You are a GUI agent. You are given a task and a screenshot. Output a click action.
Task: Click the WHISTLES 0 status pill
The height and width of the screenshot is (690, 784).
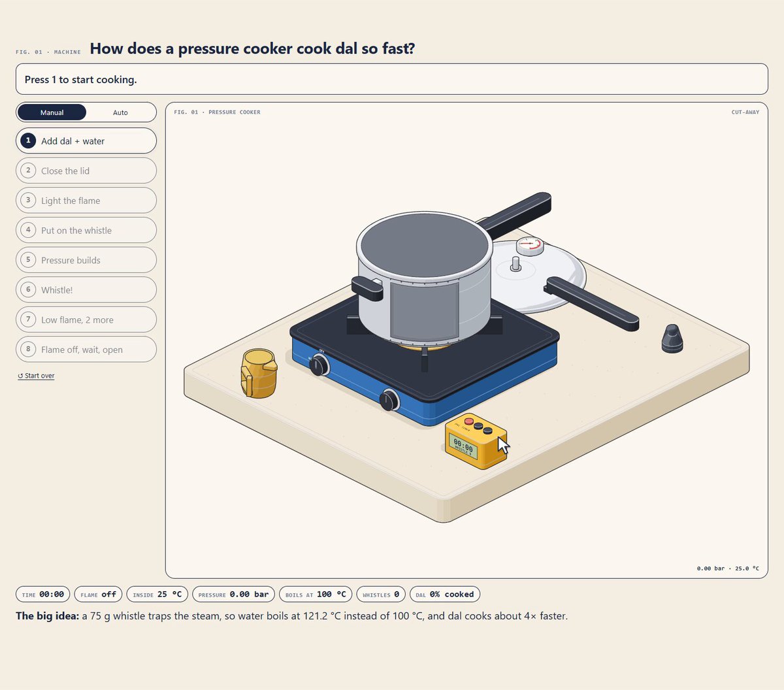coord(381,595)
